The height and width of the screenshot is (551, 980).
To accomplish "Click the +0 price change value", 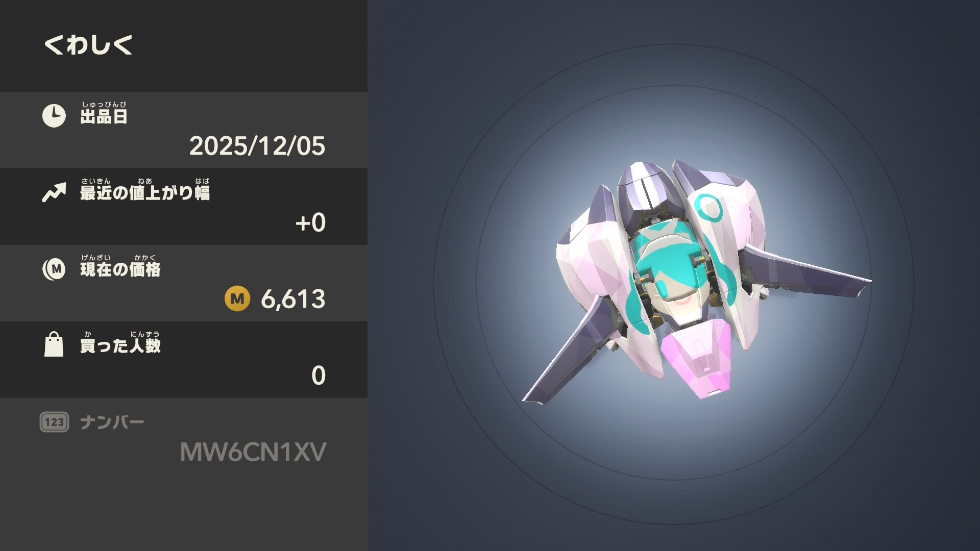I will point(310,222).
